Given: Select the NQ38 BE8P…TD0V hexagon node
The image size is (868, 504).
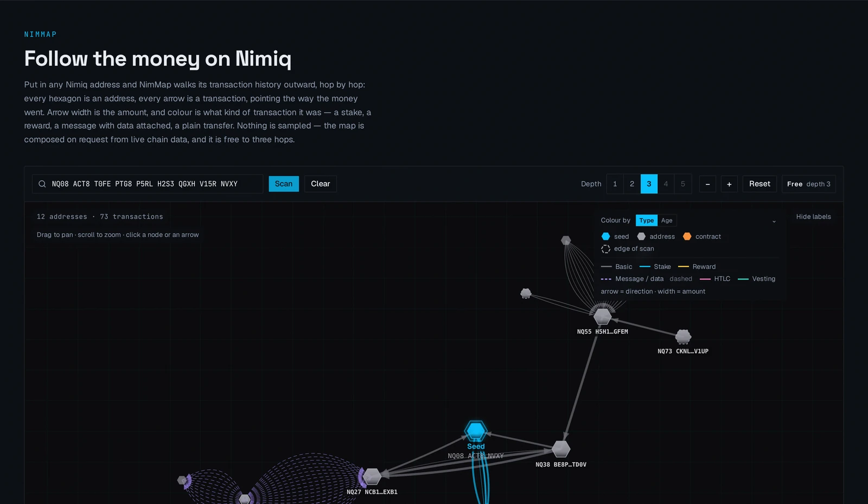Looking at the screenshot, I should click(561, 449).
